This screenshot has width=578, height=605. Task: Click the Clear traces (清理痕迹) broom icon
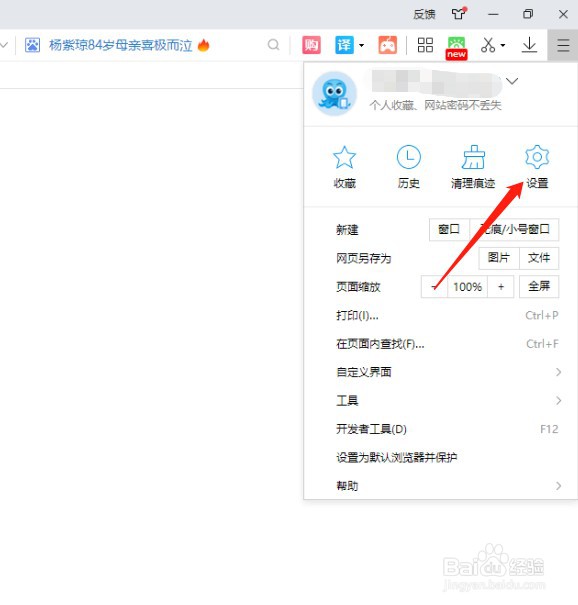(x=473, y=157)
